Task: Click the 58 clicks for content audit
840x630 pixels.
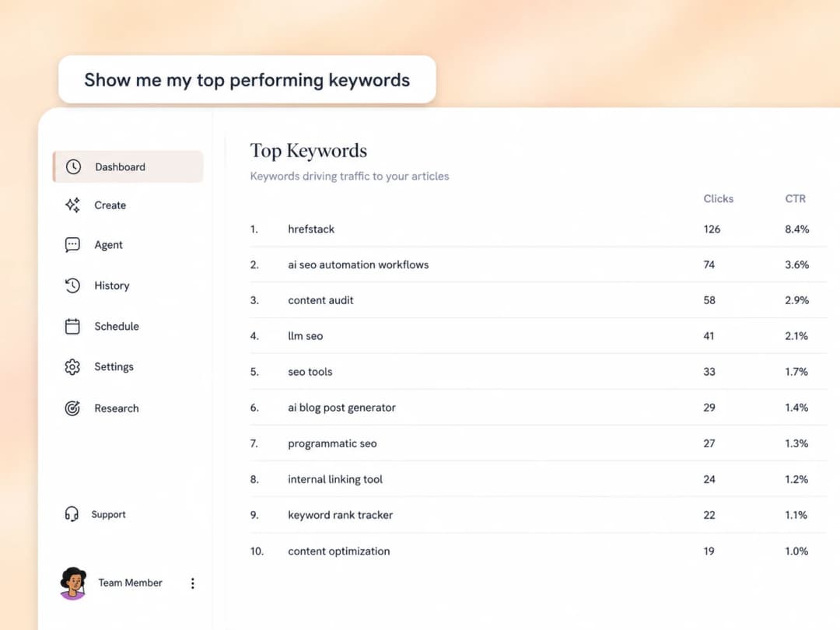Action: [709, 300]
